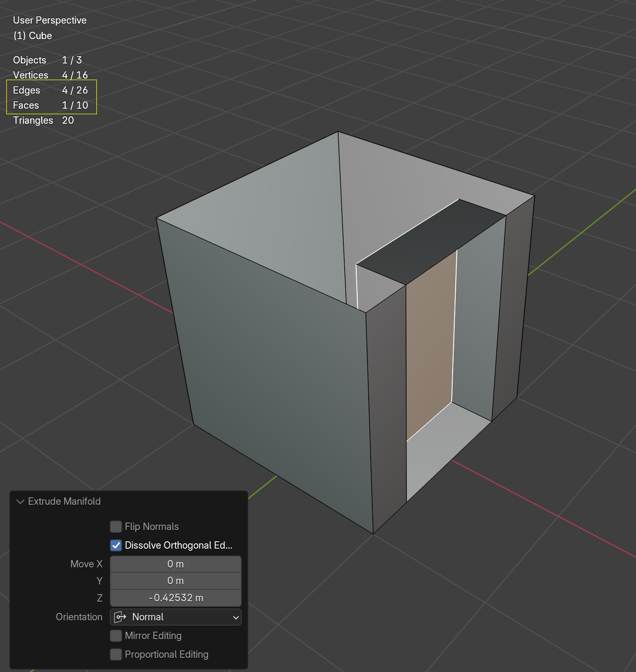Screen dimensions: 636x672
Task: Enable Mirror Editing
Action: click(115, 636)
